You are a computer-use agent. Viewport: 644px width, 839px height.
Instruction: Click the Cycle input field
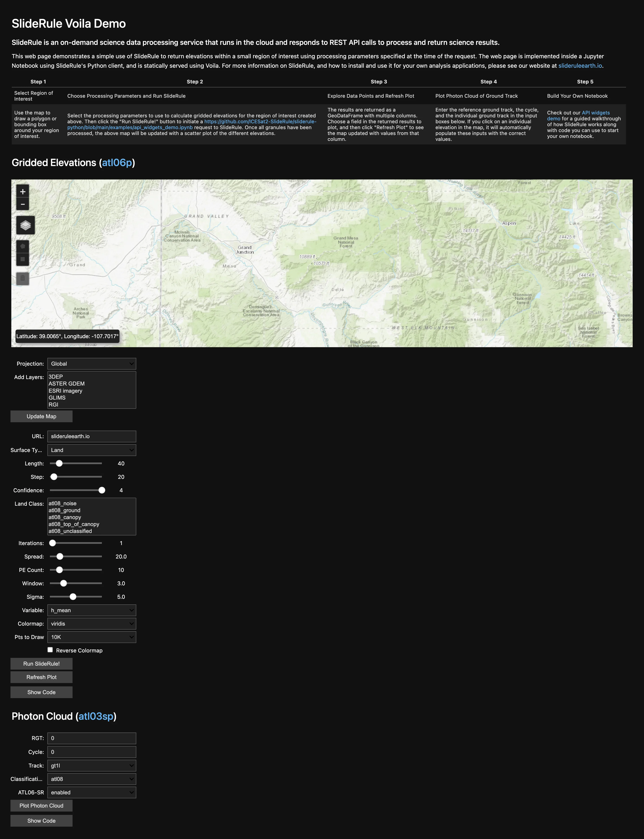pyautogui.click(x=92, y=752)
